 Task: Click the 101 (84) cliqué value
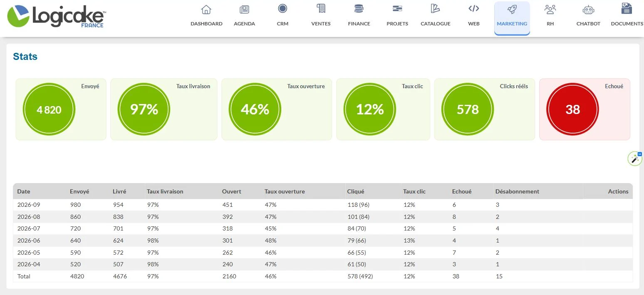click(359, 217)
